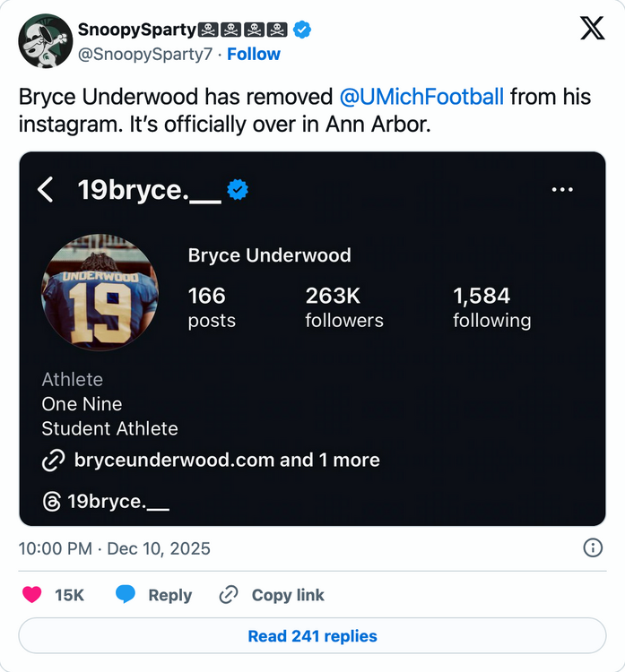Click the info icon beside the timestamp

click(x=593, y=547)
